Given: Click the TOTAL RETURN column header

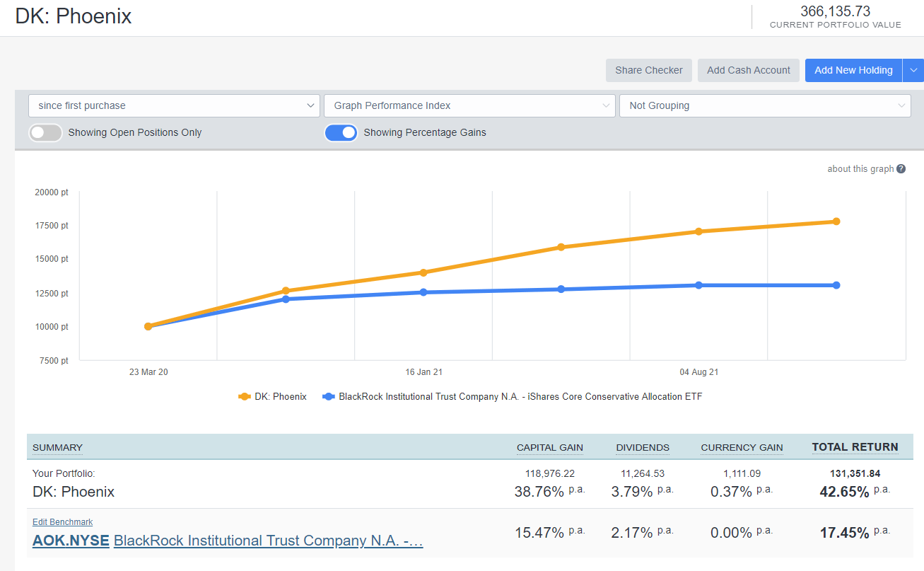Looking at the screenshot, I should coord(855,447).
